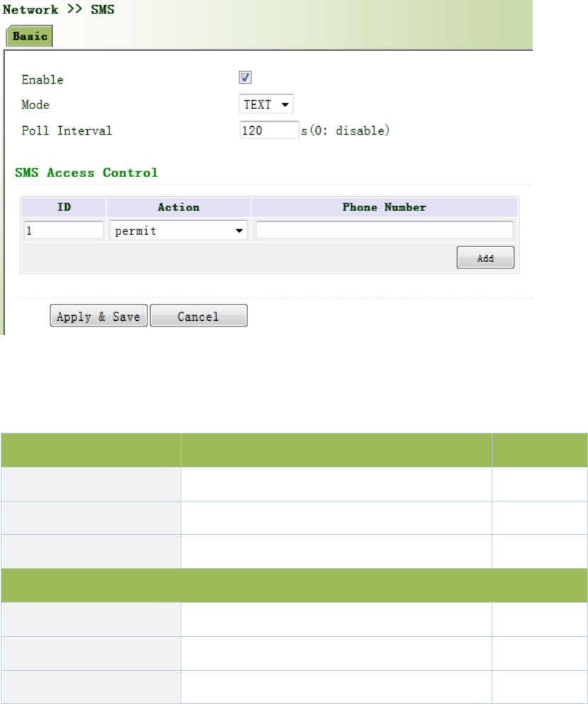
Task: Click the Cancel button
Action: [x=198, y=316]
